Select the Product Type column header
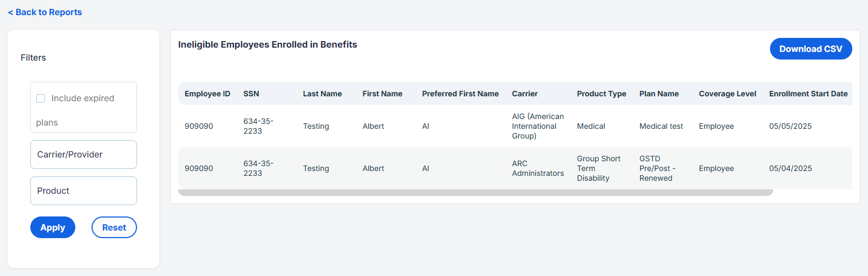Image resolution: width=868 pixels, height=276 pixels. point(602,94)
